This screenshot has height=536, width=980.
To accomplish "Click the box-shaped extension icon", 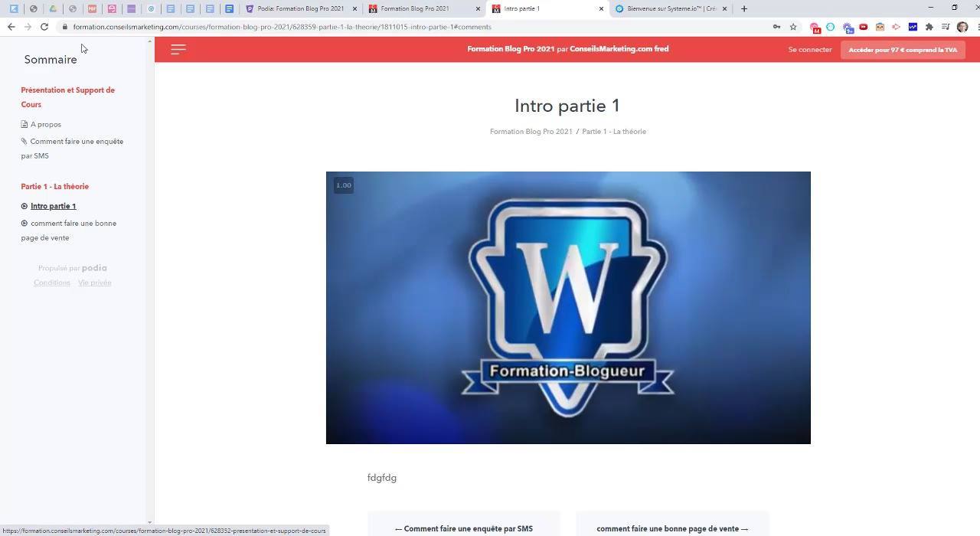I will click(880, 27).
